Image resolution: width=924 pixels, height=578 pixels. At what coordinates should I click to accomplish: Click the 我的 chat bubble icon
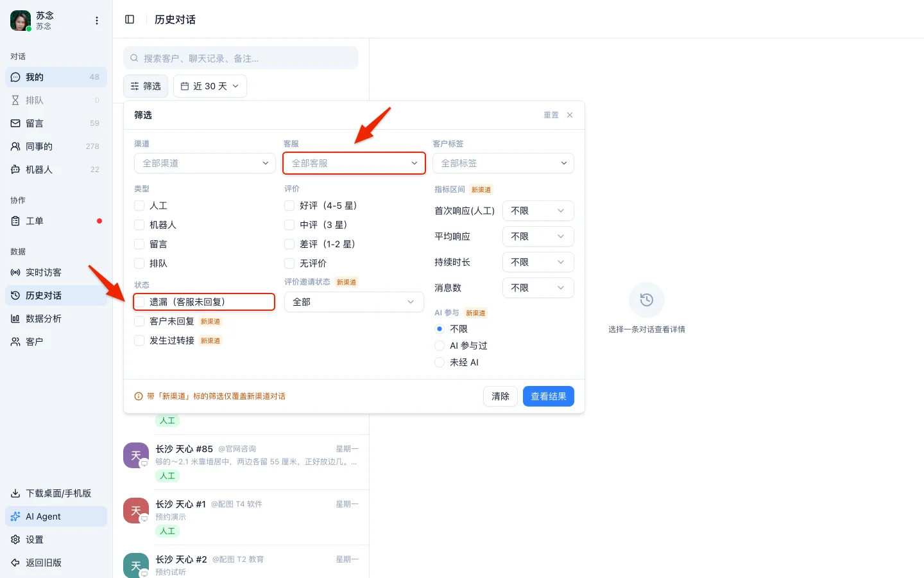click(x=15, y=77)
